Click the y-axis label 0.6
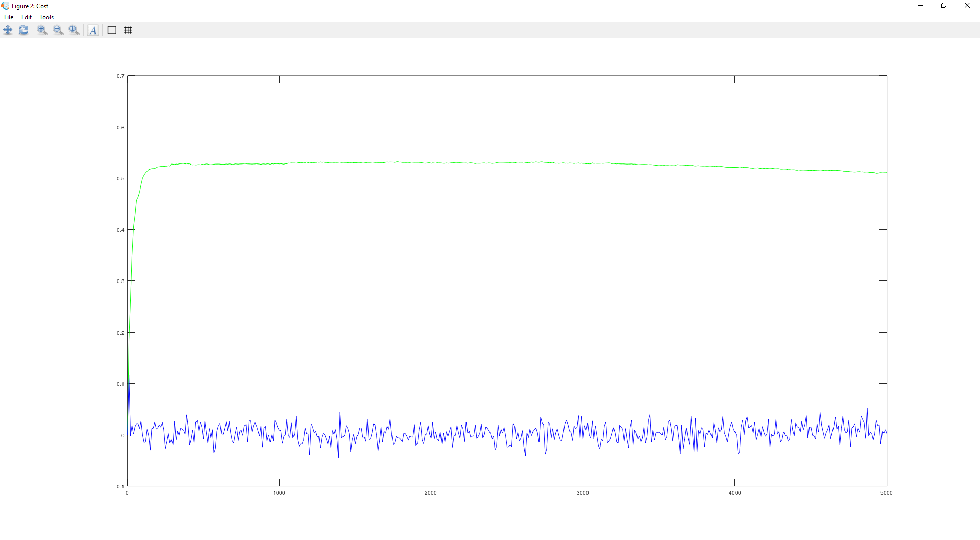The height and width of the screenshot is (540, 980). coord(120,128)
